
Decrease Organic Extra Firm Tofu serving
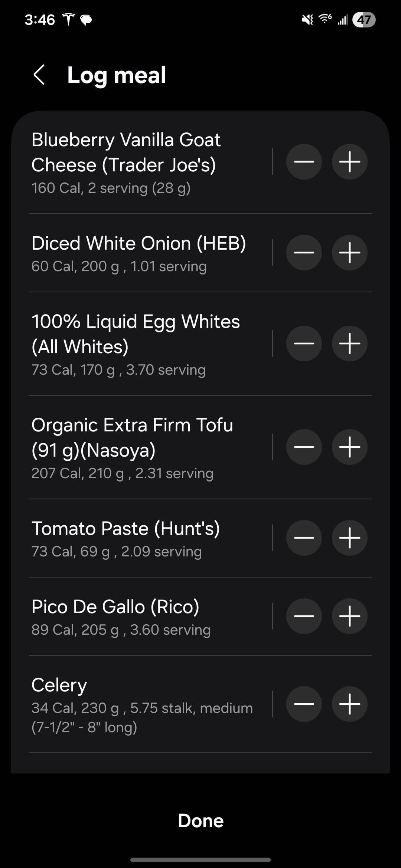click(x=304, y=447)
